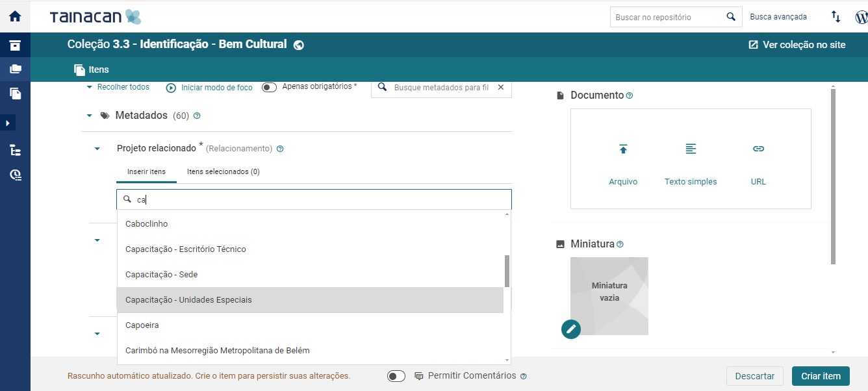Switch to Itens selecionados (0) tab

point(223,171)
